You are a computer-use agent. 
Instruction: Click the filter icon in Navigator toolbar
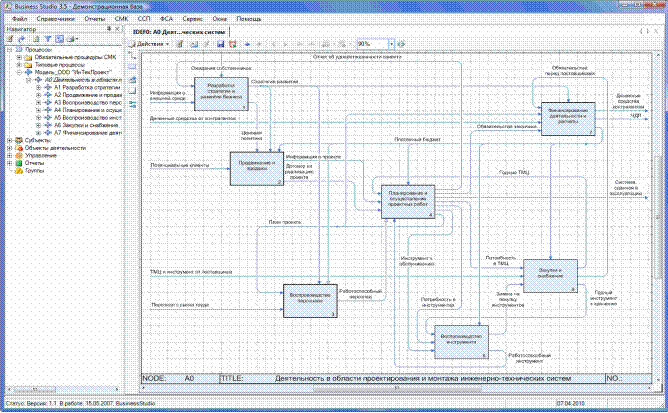point(48,39)
